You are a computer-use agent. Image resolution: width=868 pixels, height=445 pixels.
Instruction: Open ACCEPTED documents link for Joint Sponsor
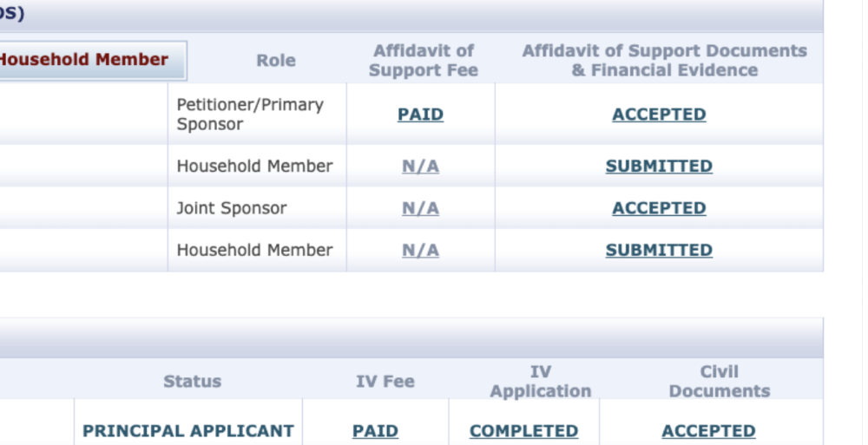(x=659, y=208)
